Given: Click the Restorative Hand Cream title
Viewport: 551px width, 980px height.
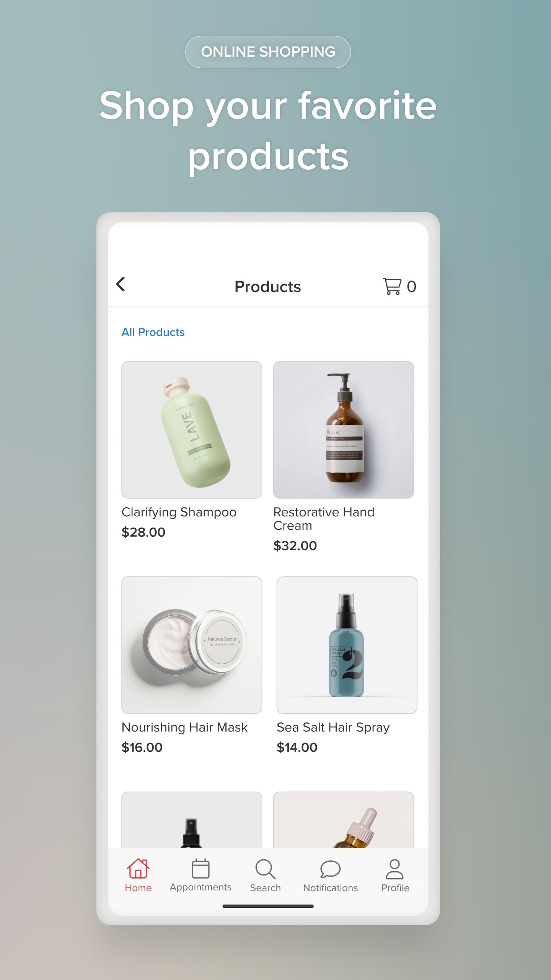Looking at the screenshot, I should coord(324,519).
